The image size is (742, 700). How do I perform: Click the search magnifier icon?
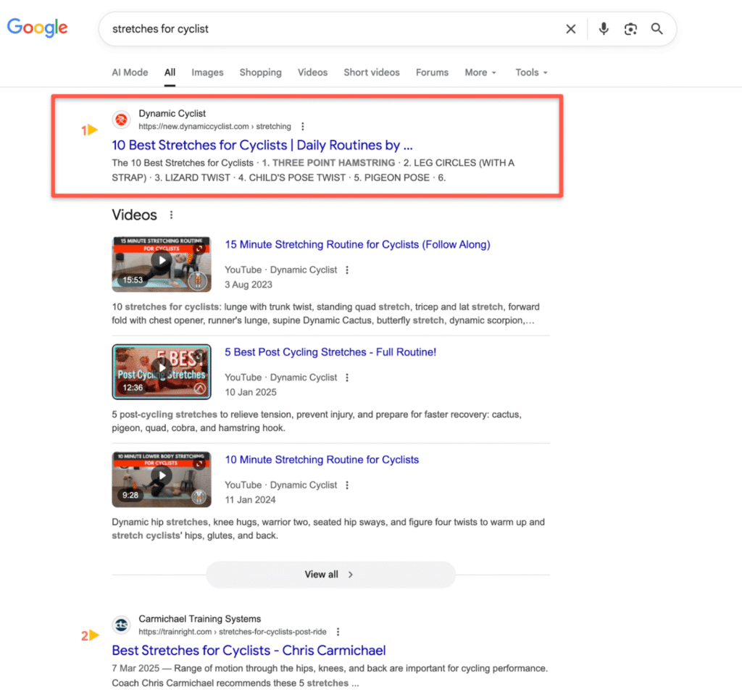click(656, 29)
